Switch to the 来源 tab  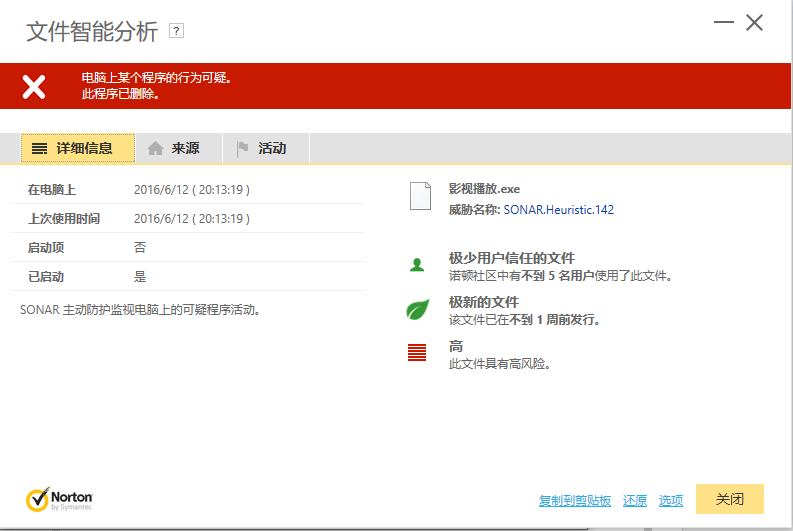tap(179, 148)
